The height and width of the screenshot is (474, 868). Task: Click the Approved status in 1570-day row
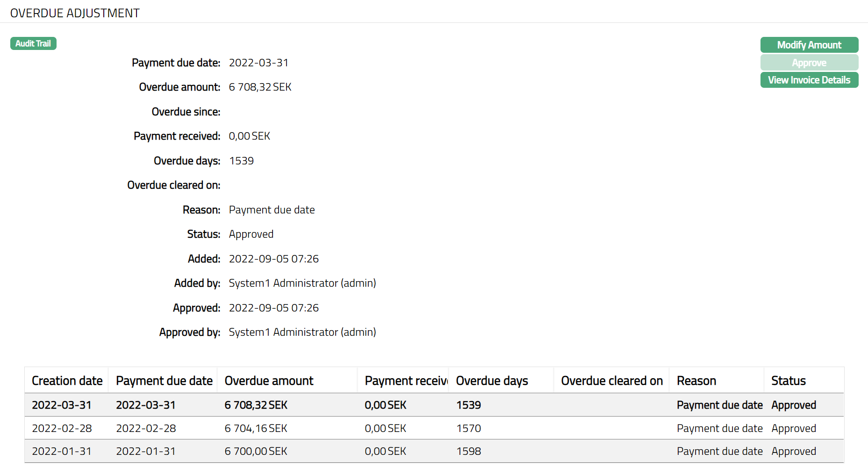tap(793, 428)
